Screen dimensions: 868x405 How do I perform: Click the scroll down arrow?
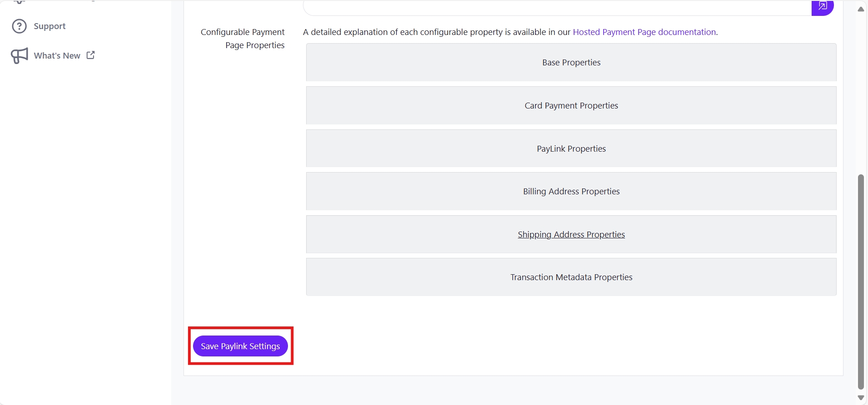(860, 398)
